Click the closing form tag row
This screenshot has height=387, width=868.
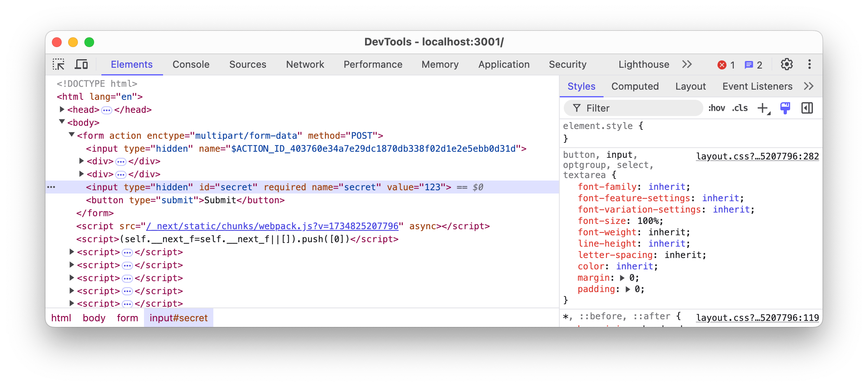[x=302, y=213]
